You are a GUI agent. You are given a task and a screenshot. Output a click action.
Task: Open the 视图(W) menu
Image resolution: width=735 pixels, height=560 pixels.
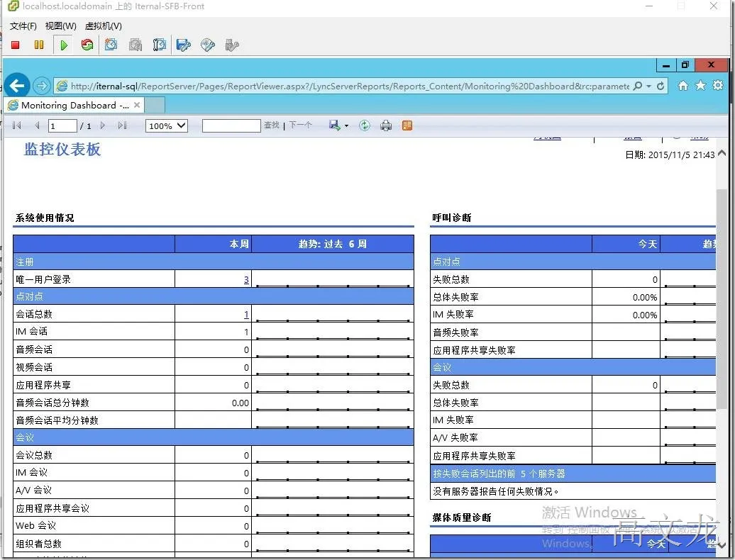pos(61,26)
